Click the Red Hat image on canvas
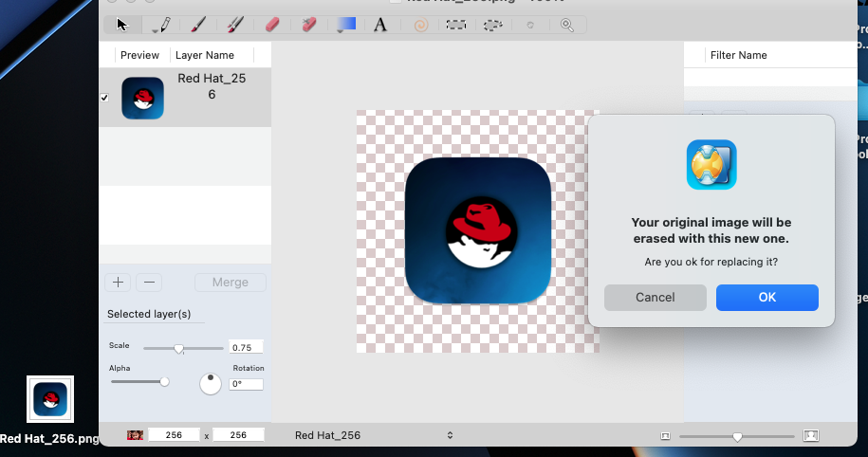The width and height of the screenshot is (868, 457). (x=478, y=230)
